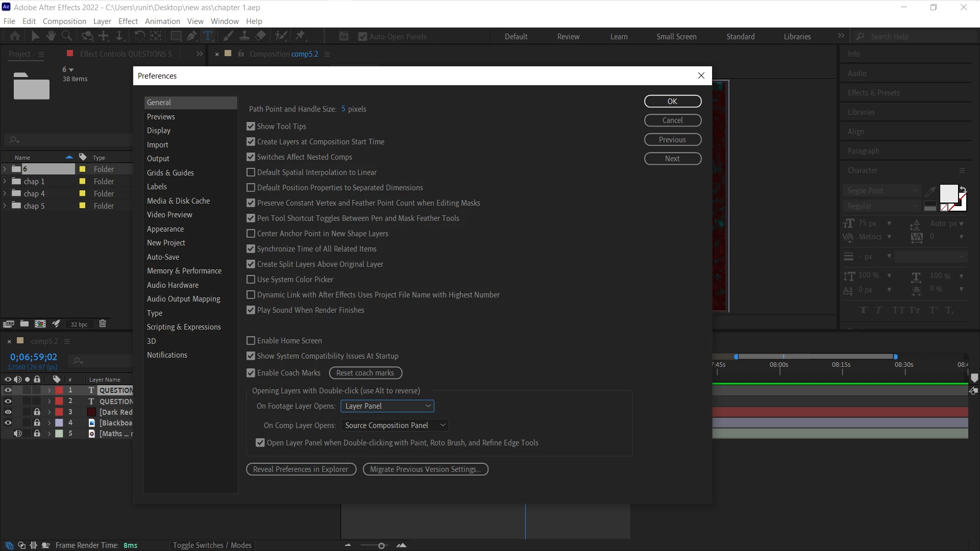980x551 pixels.
Task: Open the Animation menu
Action: (x=162, y=21)
